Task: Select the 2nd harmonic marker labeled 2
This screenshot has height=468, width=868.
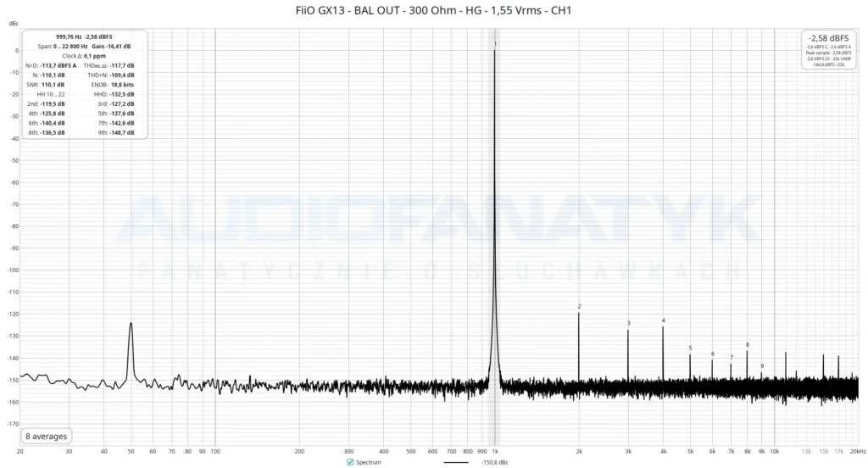Action: click(579, 306)
